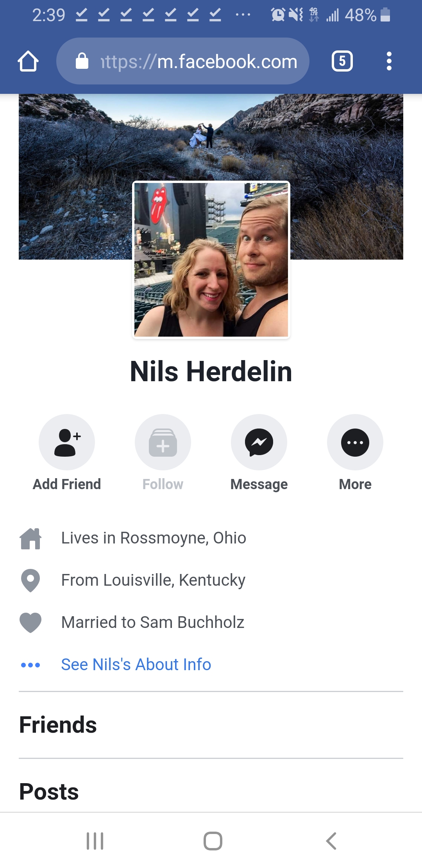Expand the More options circle button
Viewport: 422px width, 868px height.
[x=355, y=442]
